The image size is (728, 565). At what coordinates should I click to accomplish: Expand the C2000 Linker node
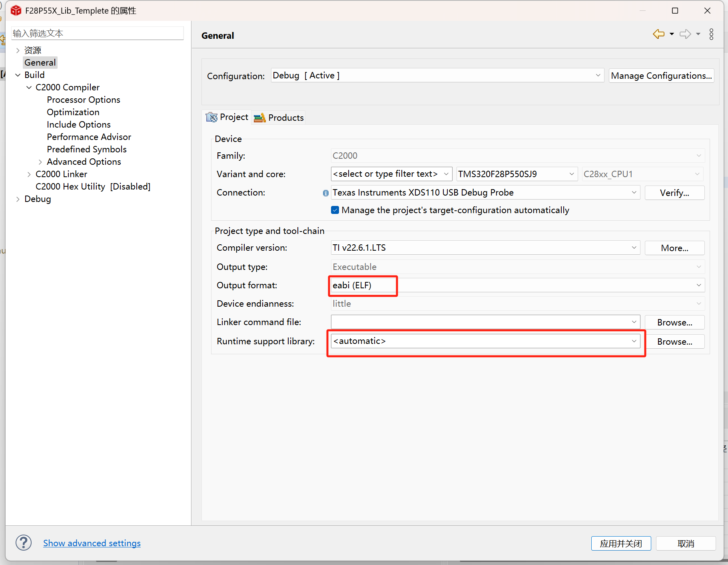(x=29, y=174)
